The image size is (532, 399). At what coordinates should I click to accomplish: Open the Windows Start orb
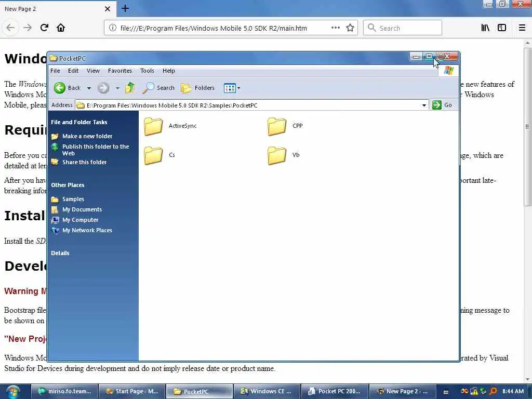click(13, 391)
